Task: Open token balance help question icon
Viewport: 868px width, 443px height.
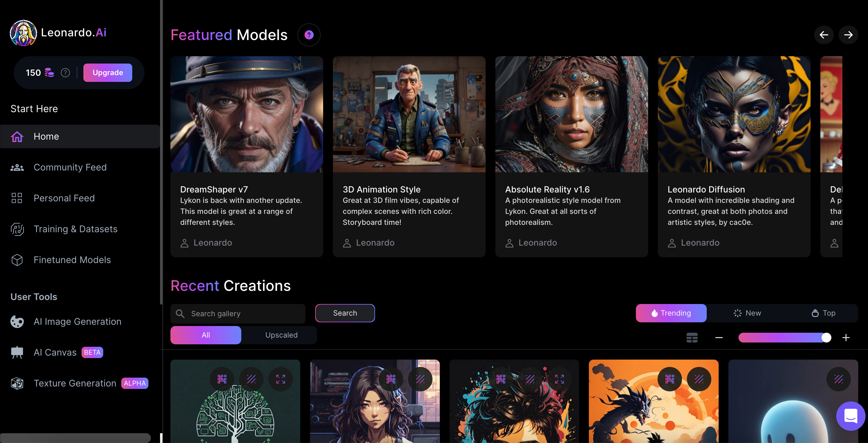Action: click(65, 72)
